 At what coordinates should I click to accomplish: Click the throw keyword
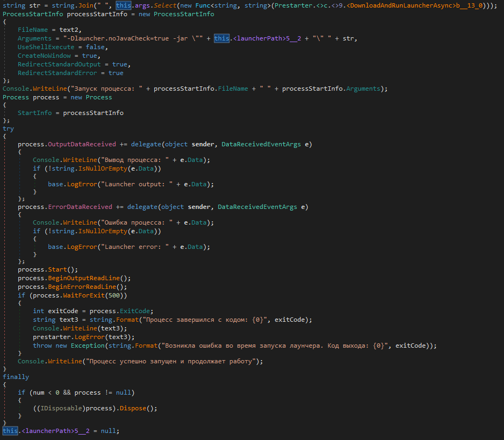coord(42,346)
